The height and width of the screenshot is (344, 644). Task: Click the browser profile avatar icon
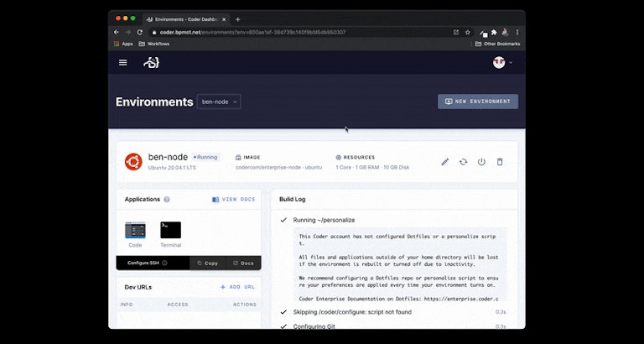[x=506, y=32]
